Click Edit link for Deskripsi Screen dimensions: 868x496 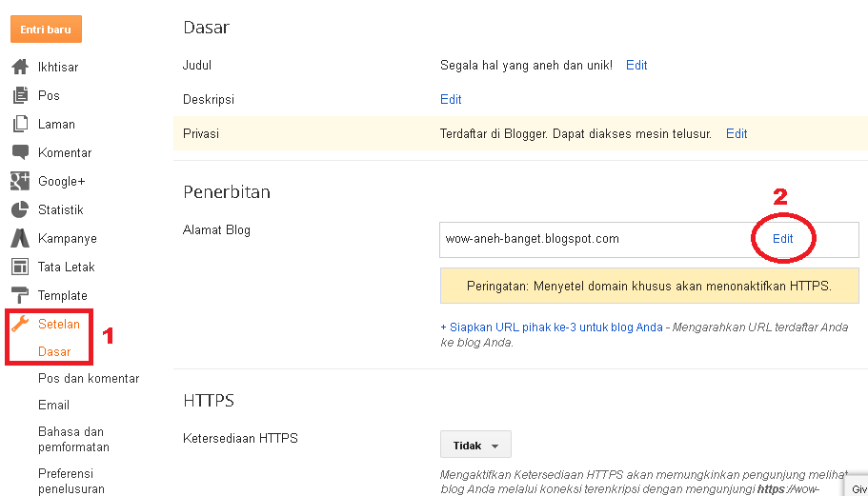(x=451, y=100)
